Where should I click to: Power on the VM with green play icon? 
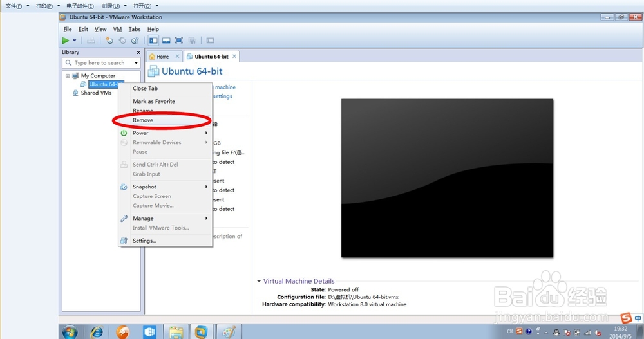click(x=65, y=41)
